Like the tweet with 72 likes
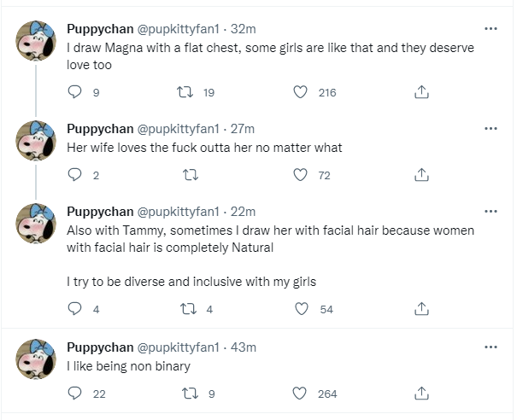517x420 pixels. click(301, 175)
